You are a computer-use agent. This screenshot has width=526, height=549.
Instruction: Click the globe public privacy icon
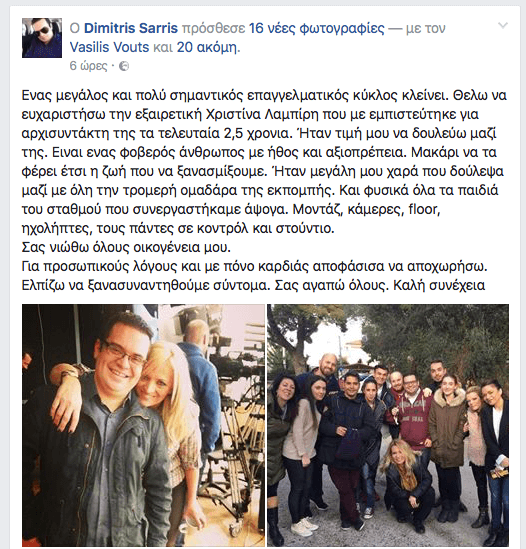click(124, 66)
